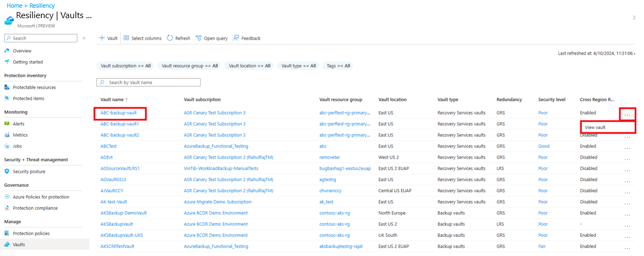Open the ADEvt vault link
Image resolution: width=644 pixels, height=256 pixels.
tap(107, 157)
